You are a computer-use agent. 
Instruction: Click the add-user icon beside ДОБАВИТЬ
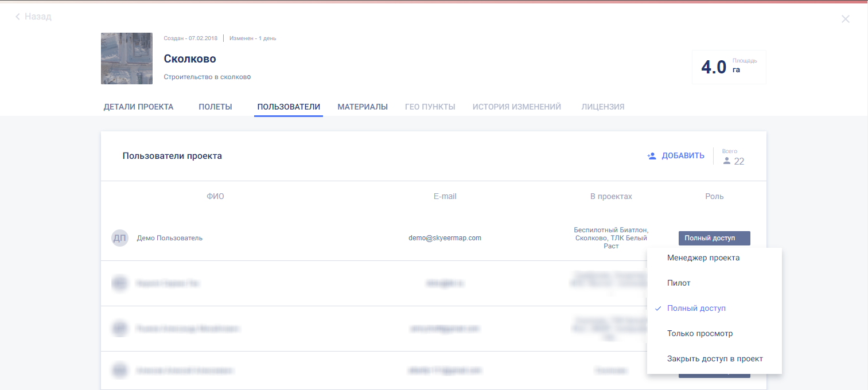point(652,156)
